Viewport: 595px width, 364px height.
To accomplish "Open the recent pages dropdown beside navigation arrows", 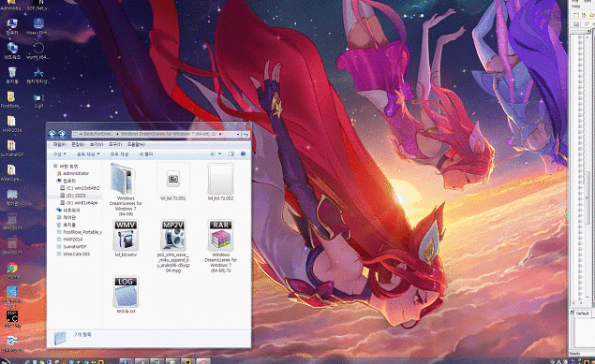I will coord(68,134).
